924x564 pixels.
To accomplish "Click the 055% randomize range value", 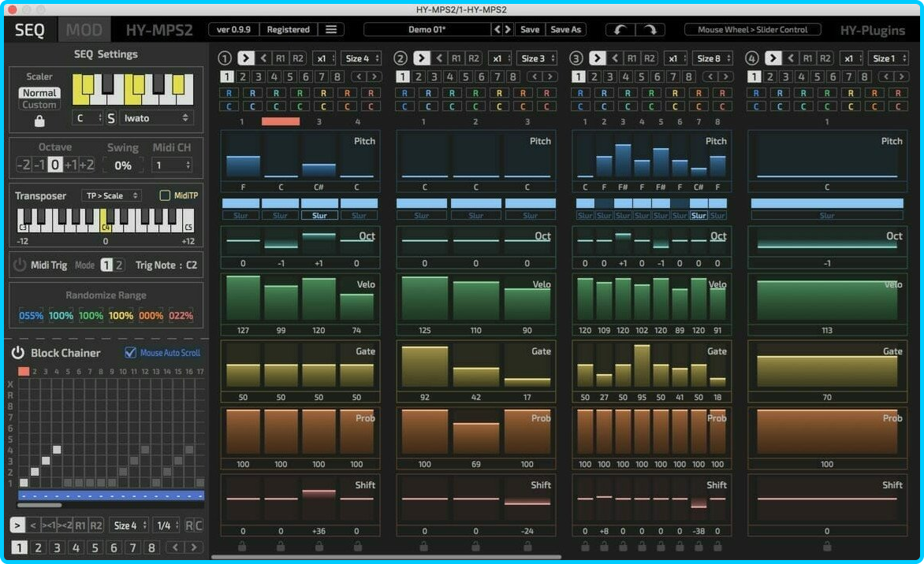I will pyautogui.click(x=31, y=316).
